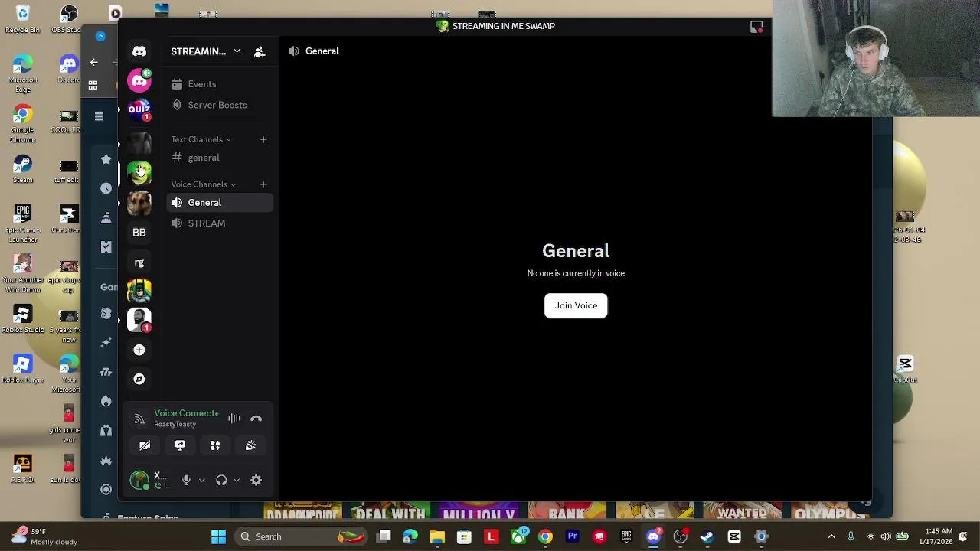The width and height of the screenshot is (980, 551).
Task: Open the soundboard button
Action: (x=250, y=445)
